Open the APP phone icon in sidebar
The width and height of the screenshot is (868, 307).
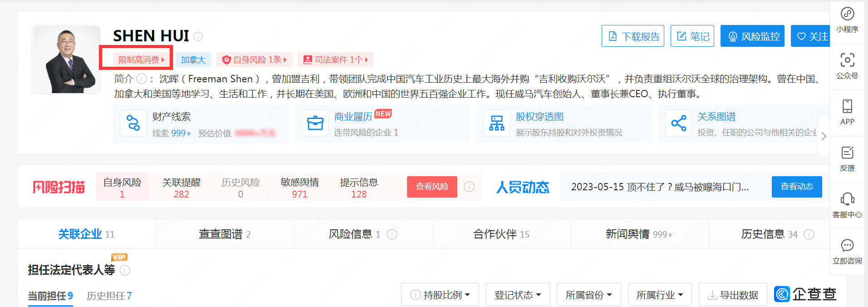coord(847,106)
